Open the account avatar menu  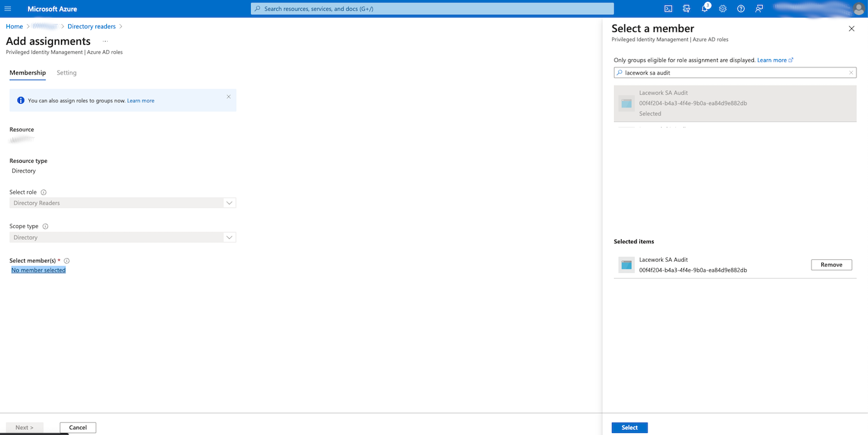[x=858, y=8]
